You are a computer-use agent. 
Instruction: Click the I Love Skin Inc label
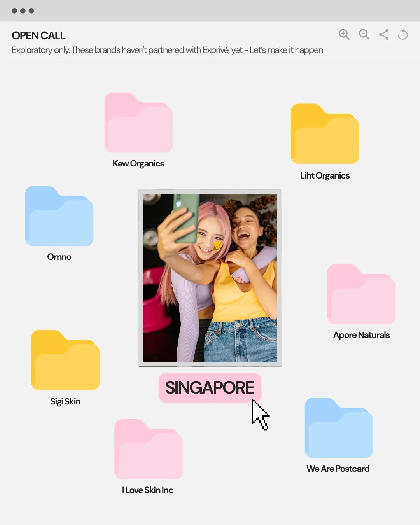[148, 490]
